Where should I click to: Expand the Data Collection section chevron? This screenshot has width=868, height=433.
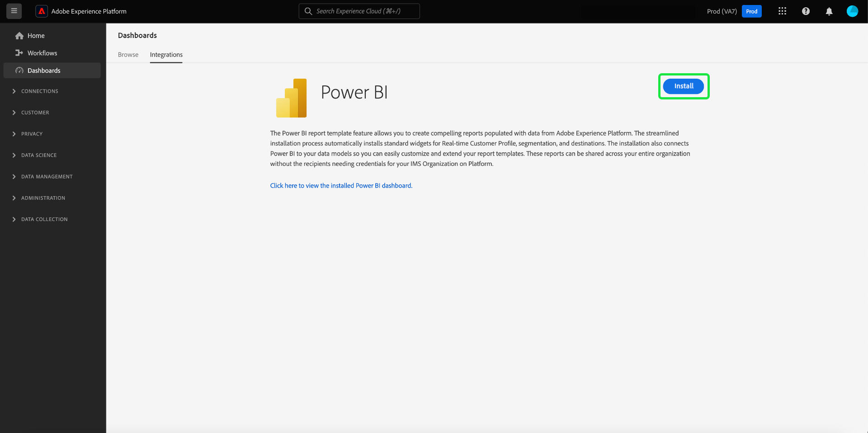tap(14, 219)
